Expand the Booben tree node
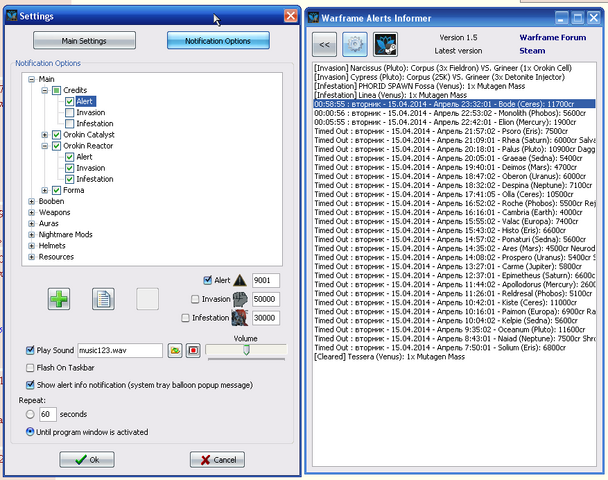 coord(31,202)
